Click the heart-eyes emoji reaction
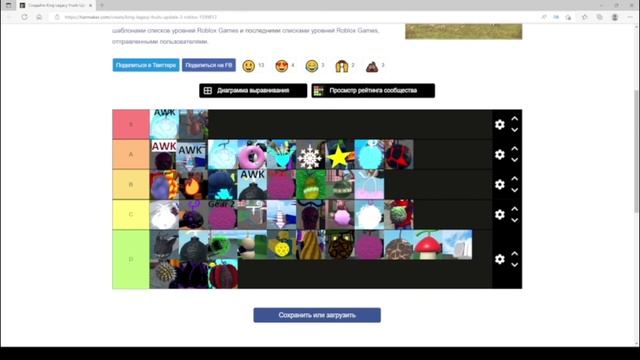 click(x=282, y=66)
